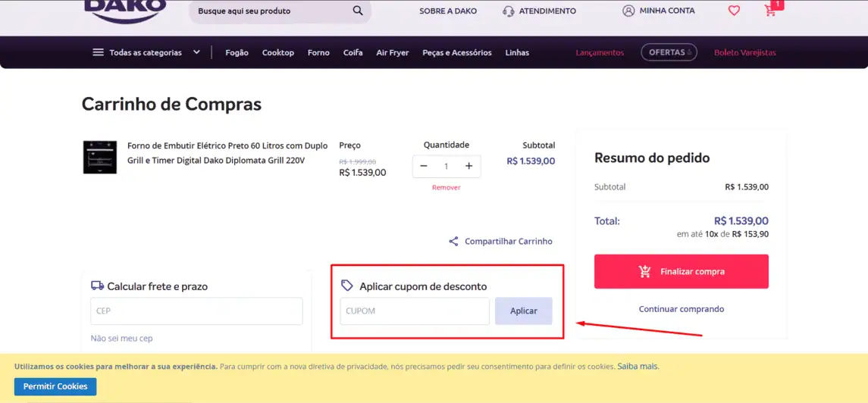Click the Finalizar compra button
Image resolution: width=868 pixels, height=403 pixels.
682,271
